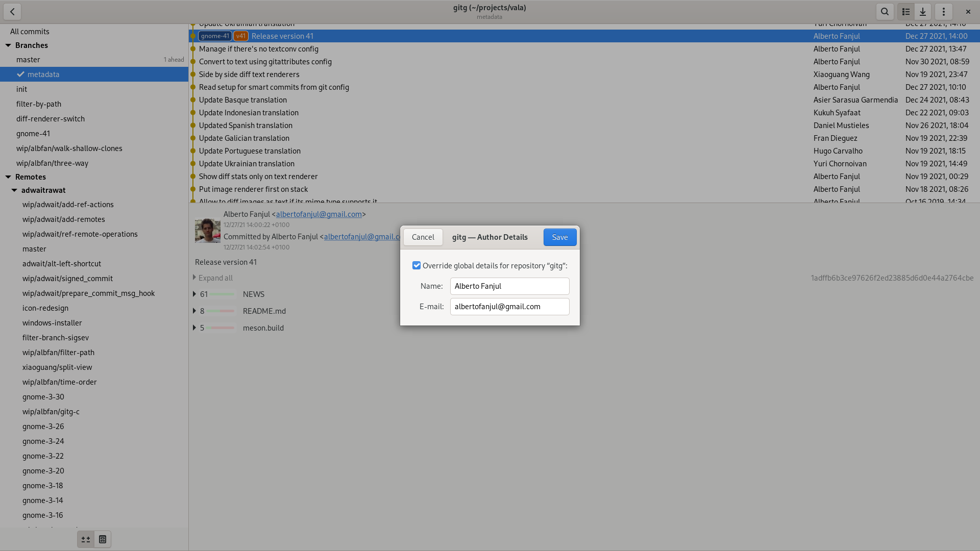The image size is (980, 551).
Task: Click commit hash 1adffb6b3ce97626f2ed23885d6d0e44a2764cbe
Action: pos(892,278)
